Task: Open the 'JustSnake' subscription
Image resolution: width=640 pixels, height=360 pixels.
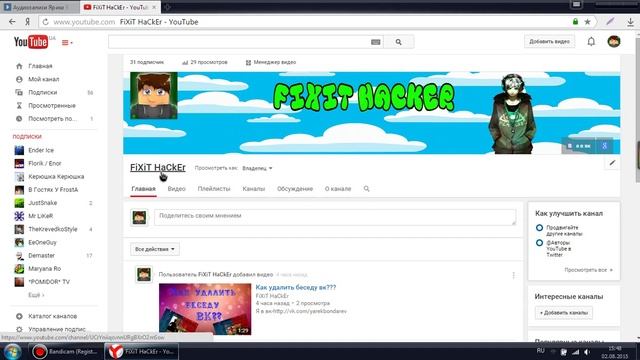Action: pos(42,203)
